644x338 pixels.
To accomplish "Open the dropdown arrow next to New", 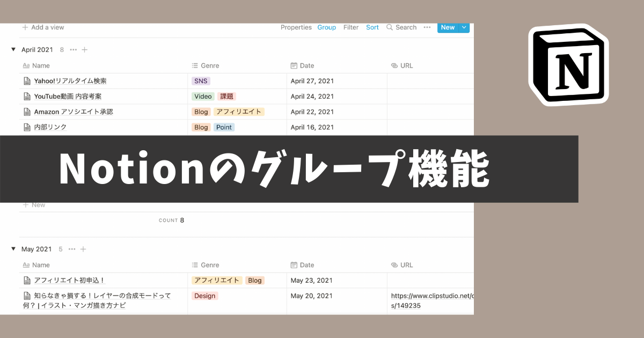I will tap(464, 27).
